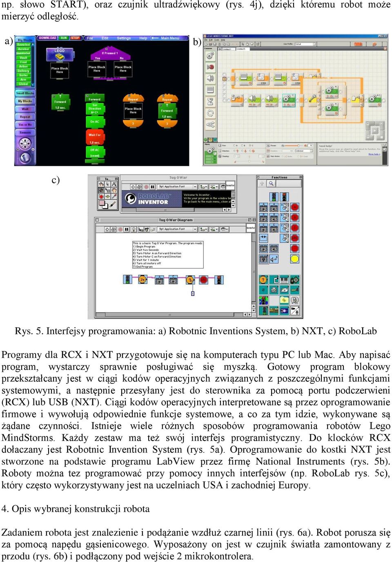The width and height of the screenshot is (392, 562).
Task: Click the RoboLab pause button in Tug O War Diagram
Action: pos(127,229)
